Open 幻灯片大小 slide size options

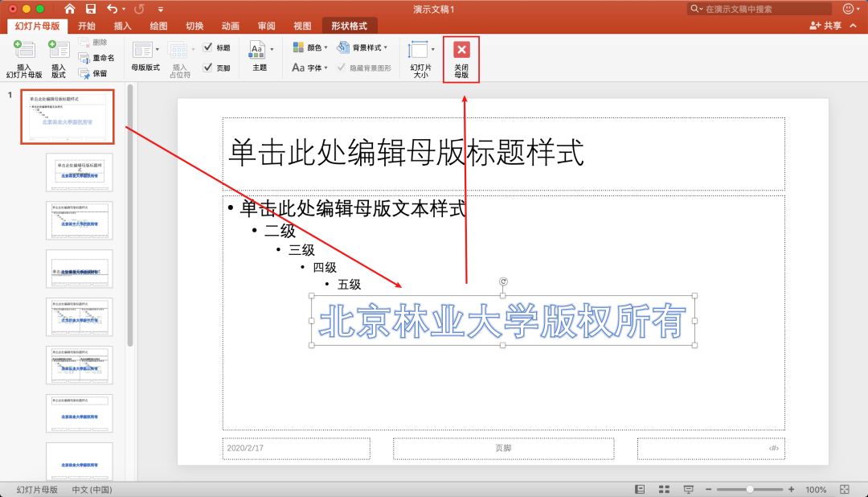(x=420, y=59)
